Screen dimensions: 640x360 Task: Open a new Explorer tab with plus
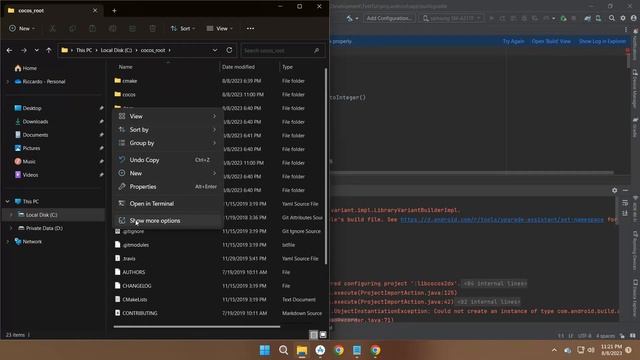[x=114, y=11]
